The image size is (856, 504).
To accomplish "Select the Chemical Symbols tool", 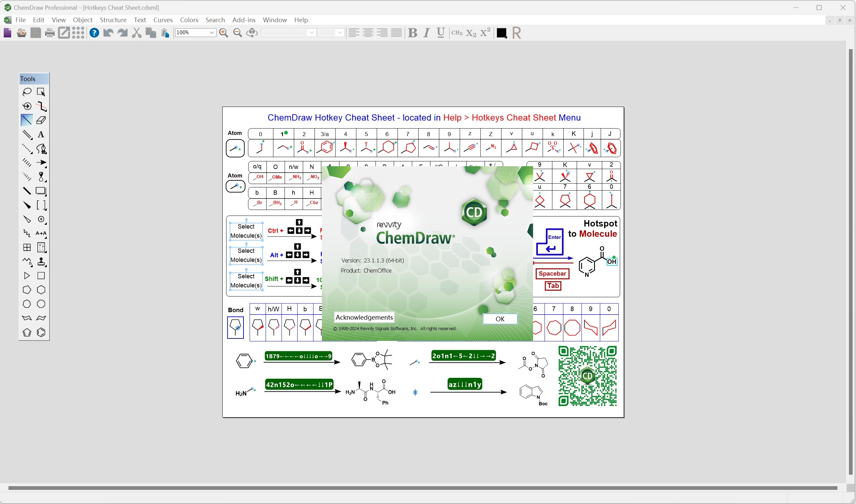I will click(x=41, y=219).
